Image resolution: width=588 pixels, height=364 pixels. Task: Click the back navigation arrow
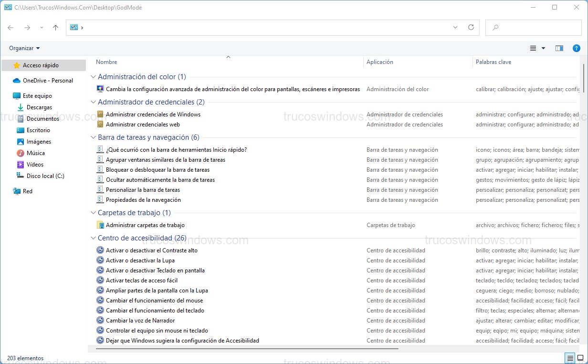point(10,28)
